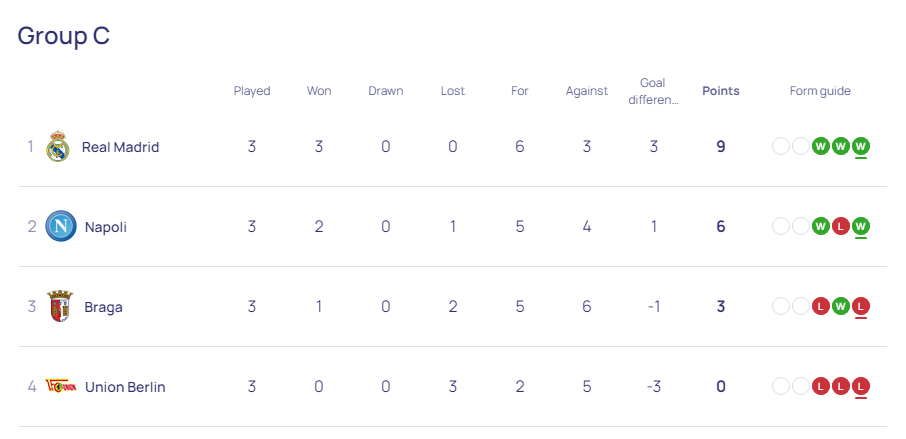Open the Braga team link

pos(103,307)
